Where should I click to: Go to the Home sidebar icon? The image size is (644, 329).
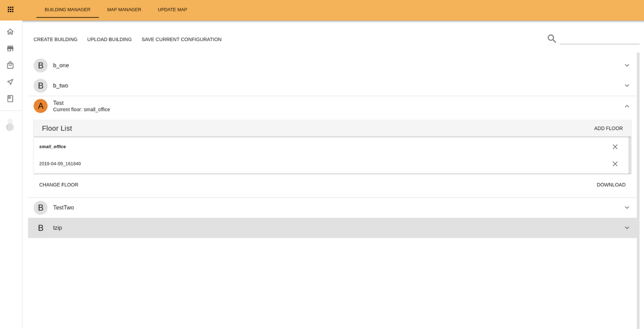click(x=10, y=32)
